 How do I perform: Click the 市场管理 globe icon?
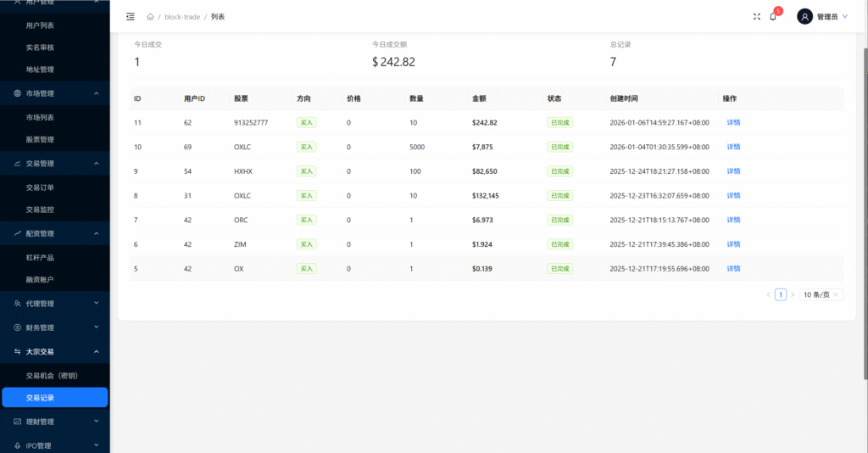tap(18, 93)
